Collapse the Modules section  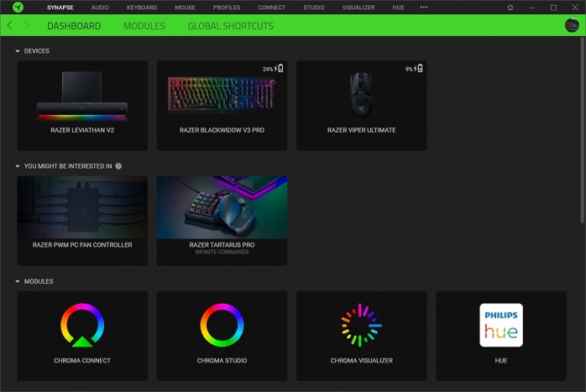coord(18,281)
